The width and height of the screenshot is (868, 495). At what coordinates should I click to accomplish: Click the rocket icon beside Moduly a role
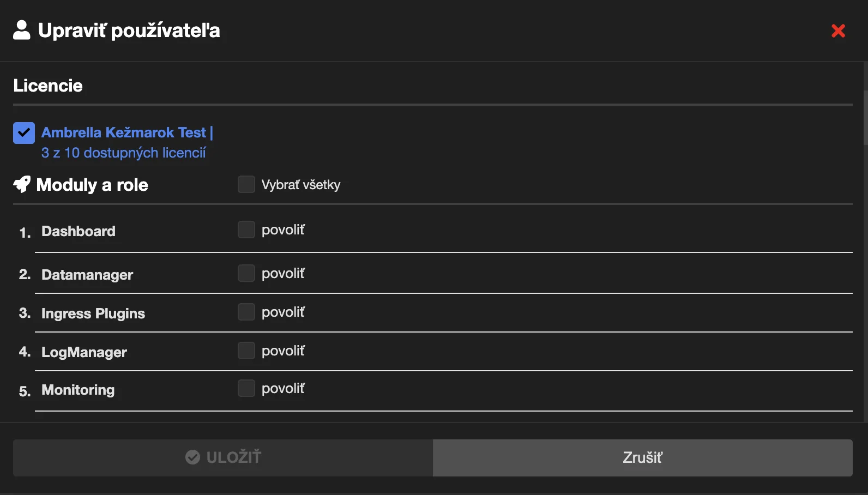click(x=22, y=184)
